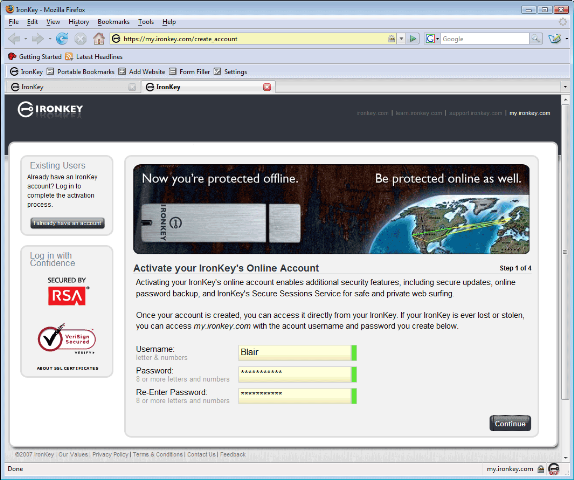This screenshot has height=480, width=574.
Task: Close the first inactive IronKey tab
Action: [132, 87]
